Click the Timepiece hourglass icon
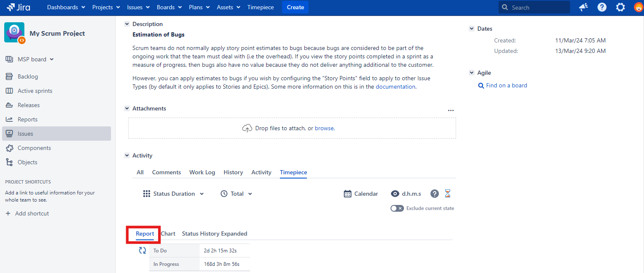 pyautogui.click(x=448, y=194)
